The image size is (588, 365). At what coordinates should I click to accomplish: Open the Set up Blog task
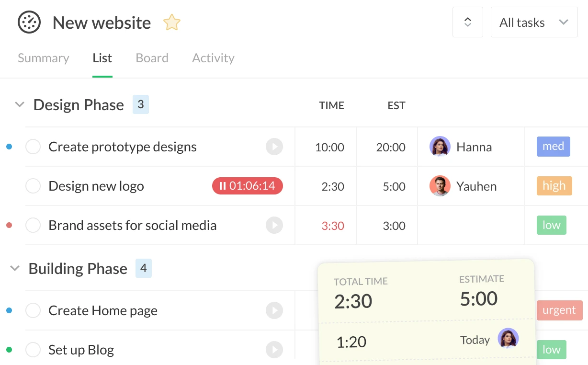pos(81,350)
